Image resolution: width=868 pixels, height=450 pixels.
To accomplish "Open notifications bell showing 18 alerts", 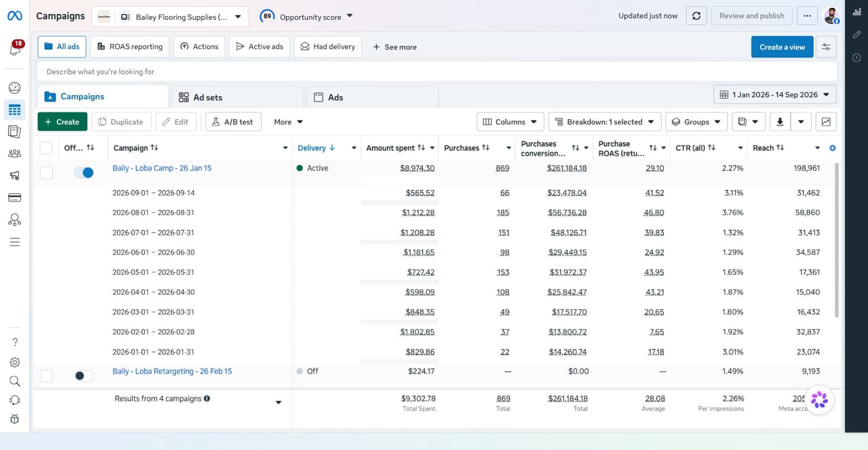I will [15, 48].
